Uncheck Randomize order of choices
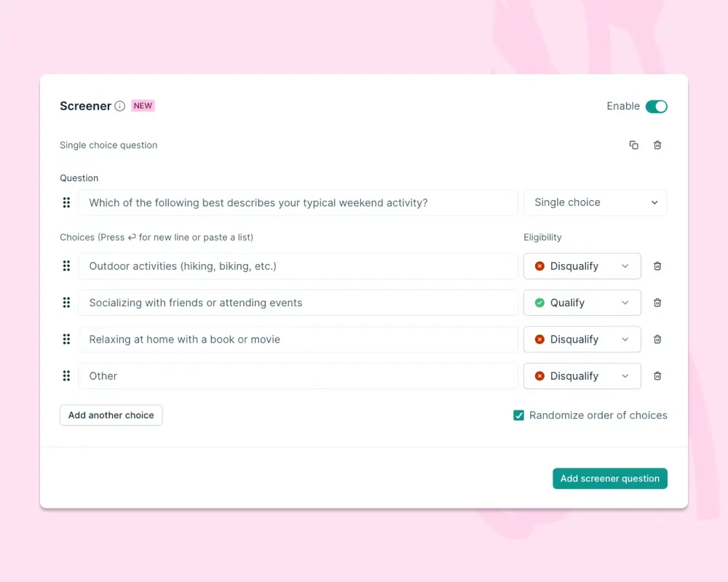Screen dimensions: 728x582 point(518,415)
